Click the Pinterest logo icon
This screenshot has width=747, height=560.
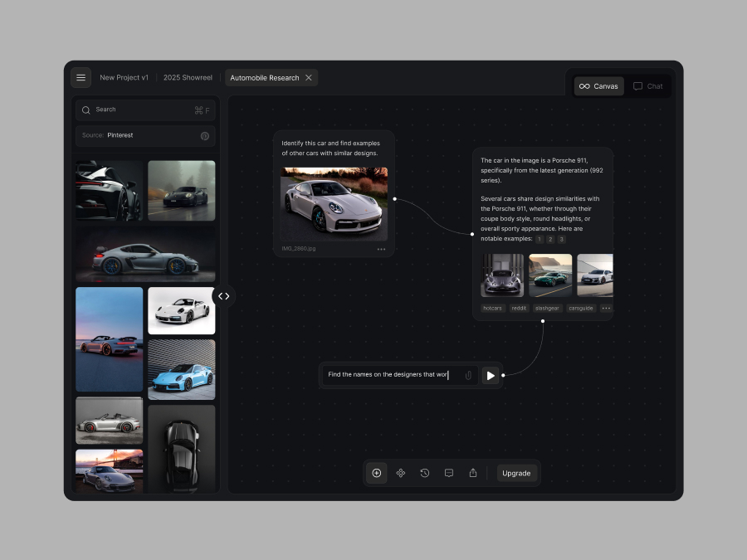205,136
